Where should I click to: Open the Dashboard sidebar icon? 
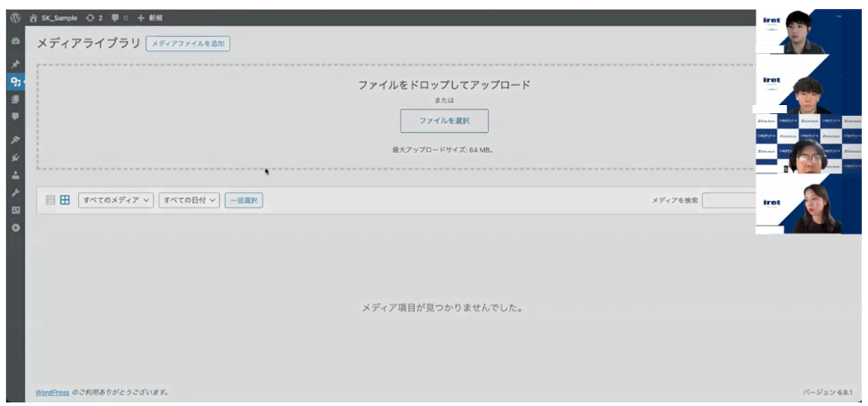pos(15,41)
